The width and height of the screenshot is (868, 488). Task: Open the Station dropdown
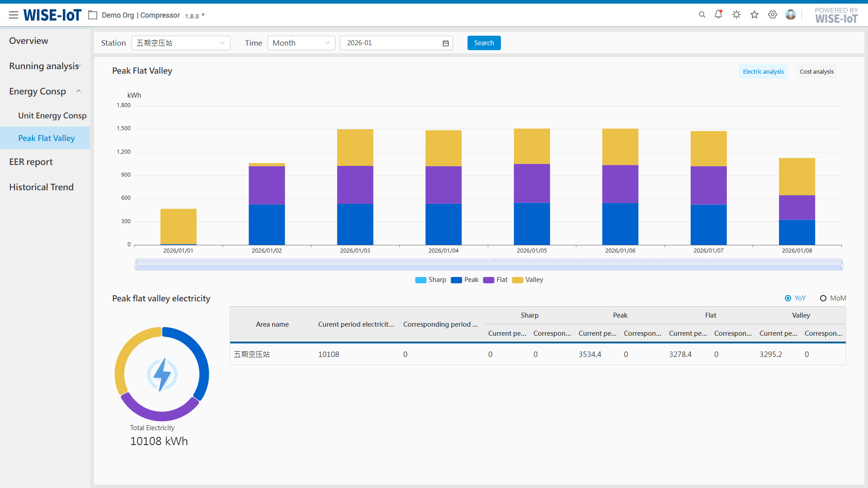click(x=181, y=43)
